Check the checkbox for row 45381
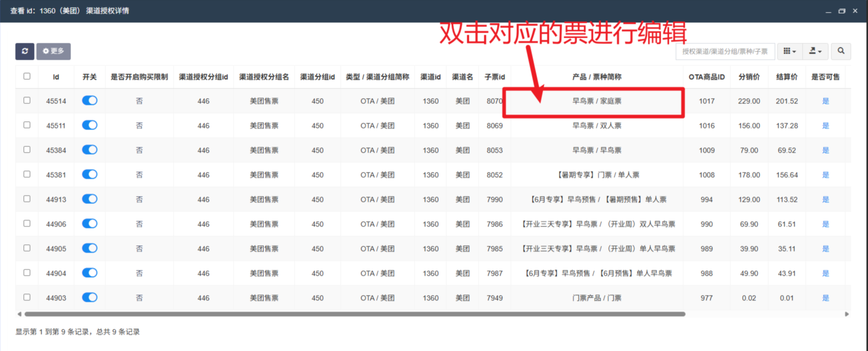The image size is (868, 351). tap(27, 174)
